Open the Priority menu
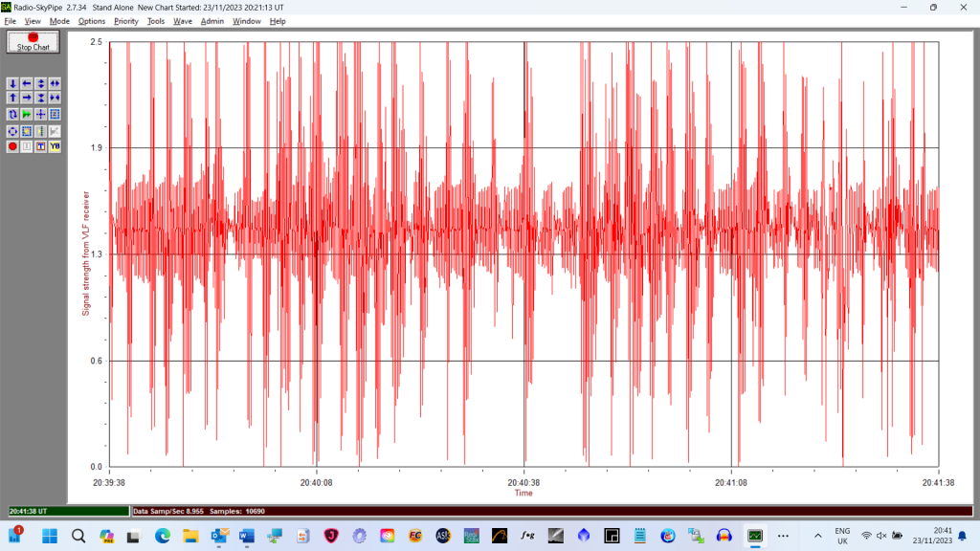 pos(125,21)
